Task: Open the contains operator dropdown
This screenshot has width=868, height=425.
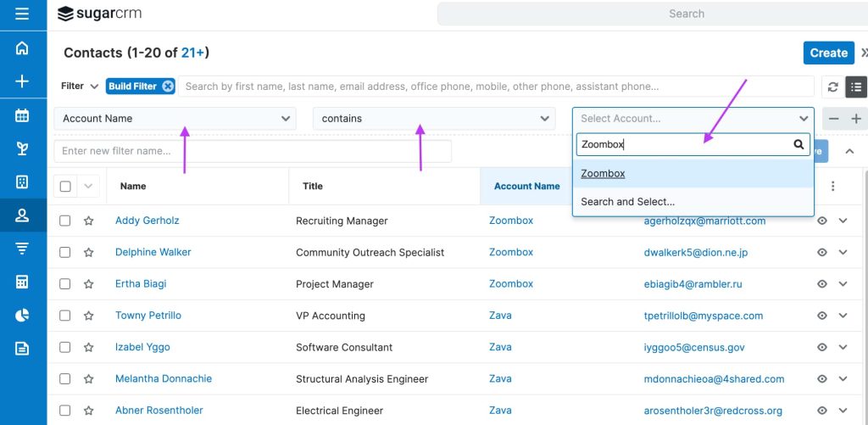Action: (434, 119)
